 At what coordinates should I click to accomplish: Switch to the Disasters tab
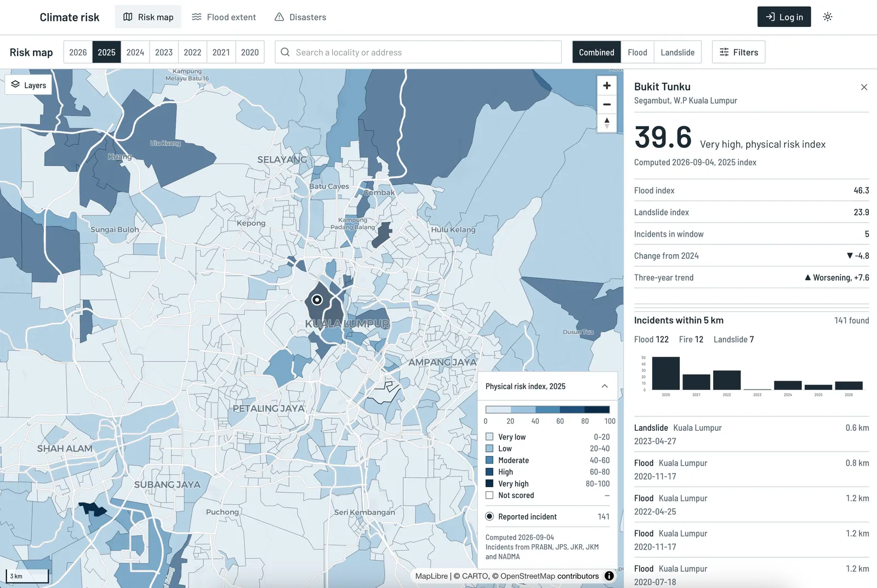tap(300, 17)
